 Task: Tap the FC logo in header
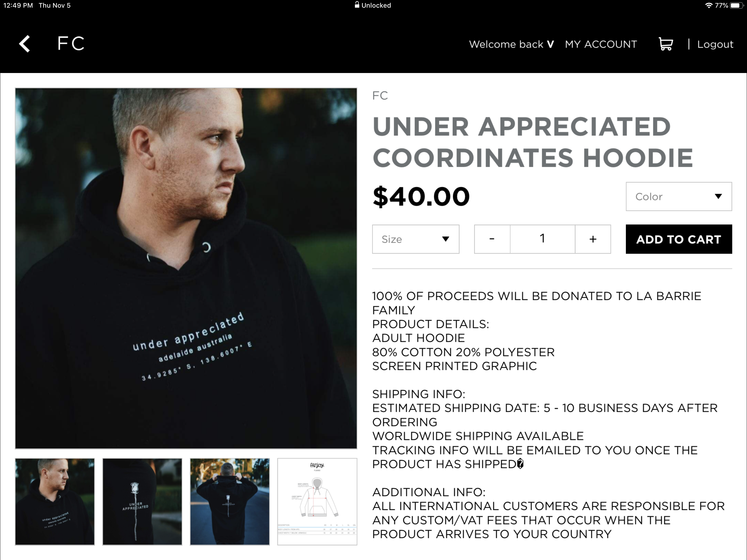(71, 43)
